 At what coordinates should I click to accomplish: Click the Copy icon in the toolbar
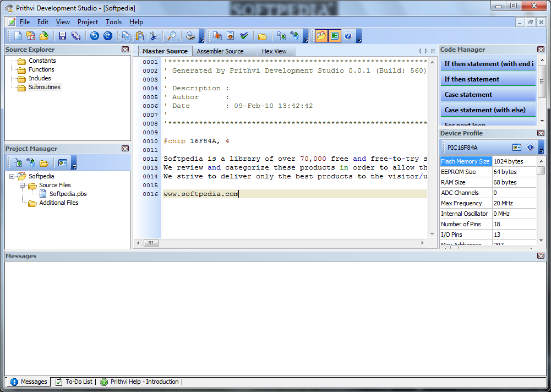pyautogui.click(x=126, y=36)
